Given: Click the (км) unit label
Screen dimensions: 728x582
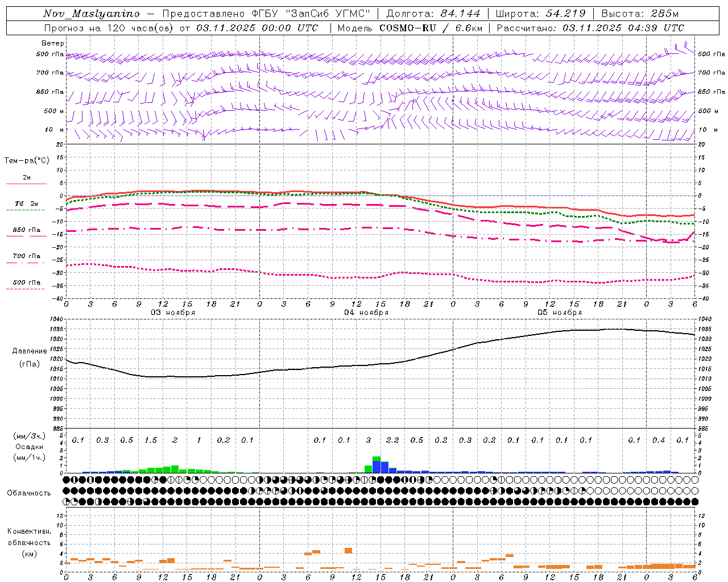Looking at the screenshot, I should tap(29, 554).
